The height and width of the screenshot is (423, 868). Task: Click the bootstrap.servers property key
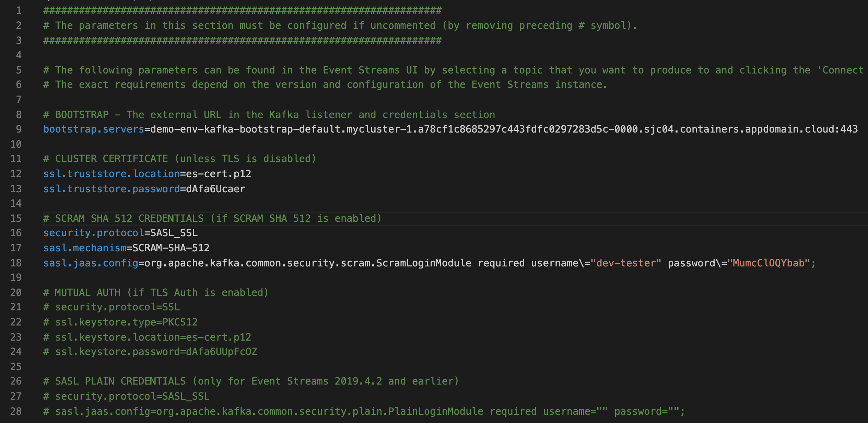pyautogui.click(x=94, y=129)
